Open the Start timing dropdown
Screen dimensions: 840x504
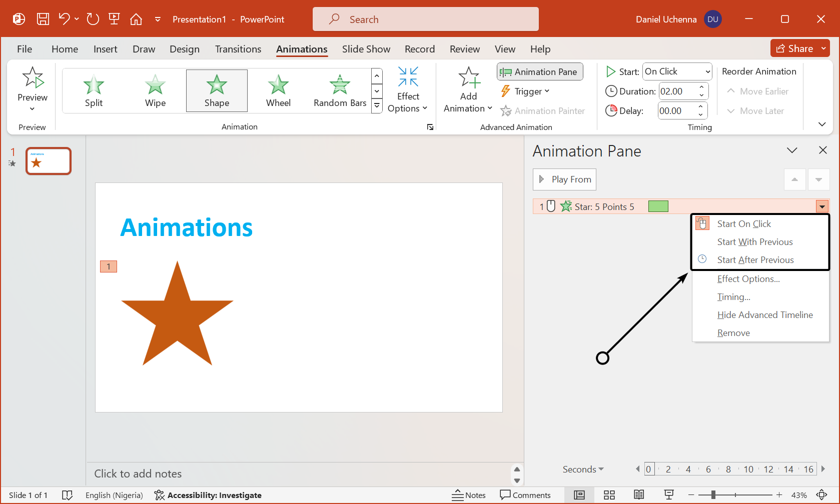(677, 71)
